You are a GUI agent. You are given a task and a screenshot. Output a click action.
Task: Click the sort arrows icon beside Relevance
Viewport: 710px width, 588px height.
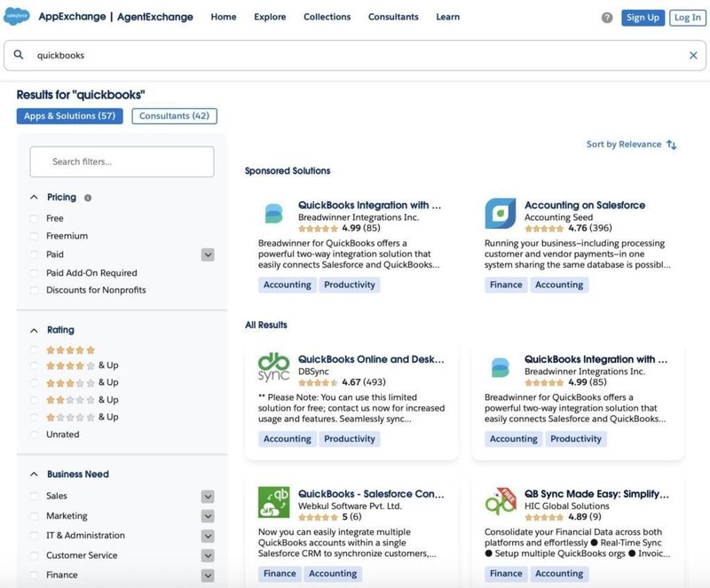pos(672,145)
